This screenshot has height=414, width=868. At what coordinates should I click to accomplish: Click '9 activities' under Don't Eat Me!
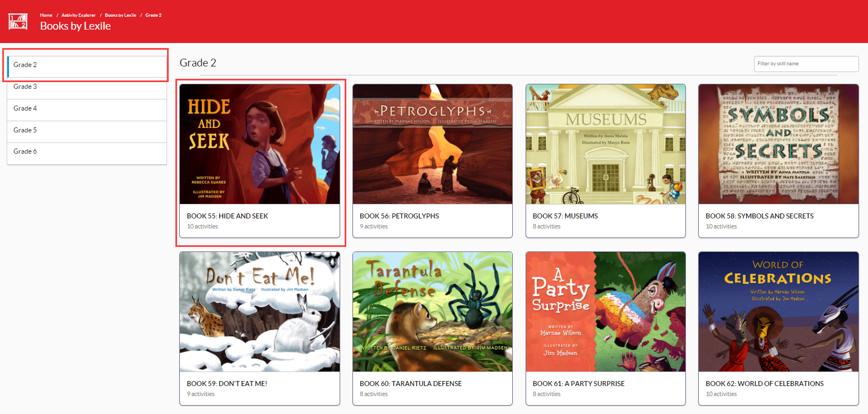(x=201, y=394)
